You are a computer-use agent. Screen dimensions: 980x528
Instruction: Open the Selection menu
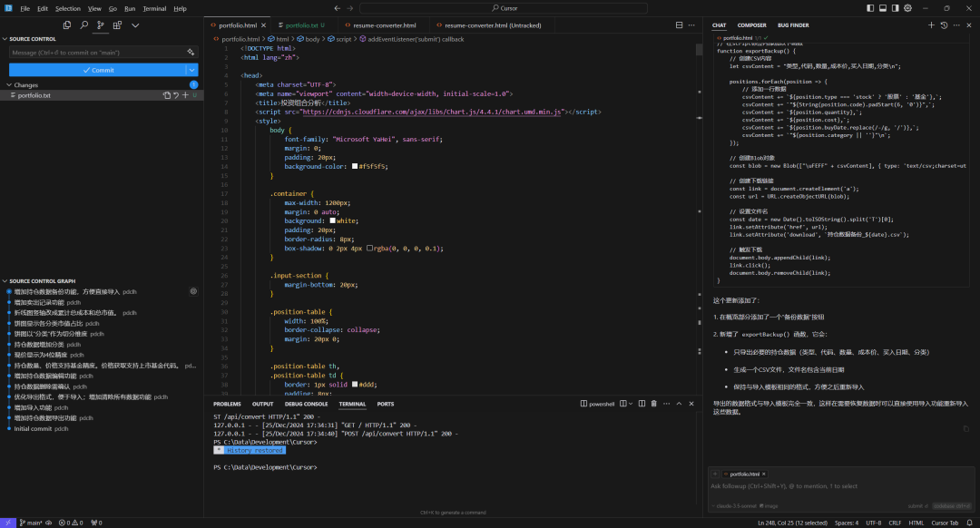tap(67, 9)
